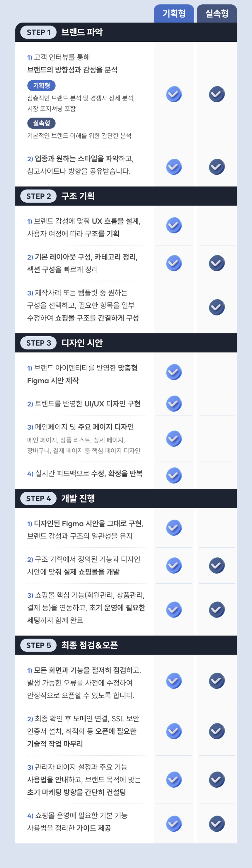Click the dark 실속형 pill under brand analysis
Screen dimensions: 252x868
41,123
